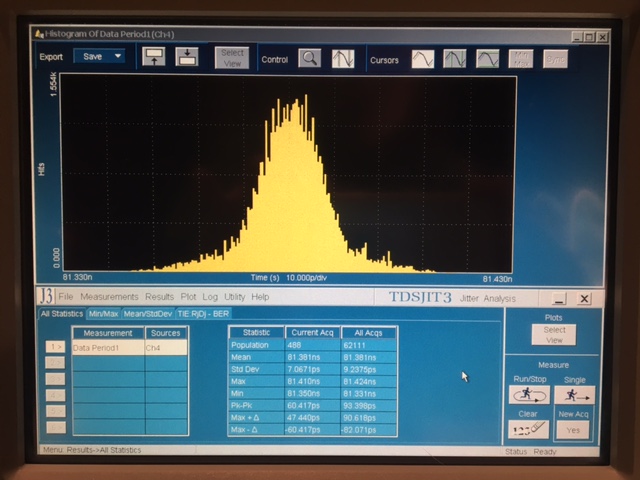The height and width of the screenshot is (480, 640).
Task: Click the Measurement column header
Action: (108, 333)
